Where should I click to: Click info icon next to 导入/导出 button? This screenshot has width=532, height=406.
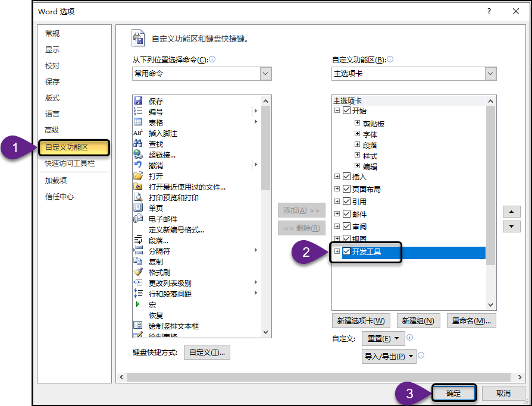pos(421,355)
